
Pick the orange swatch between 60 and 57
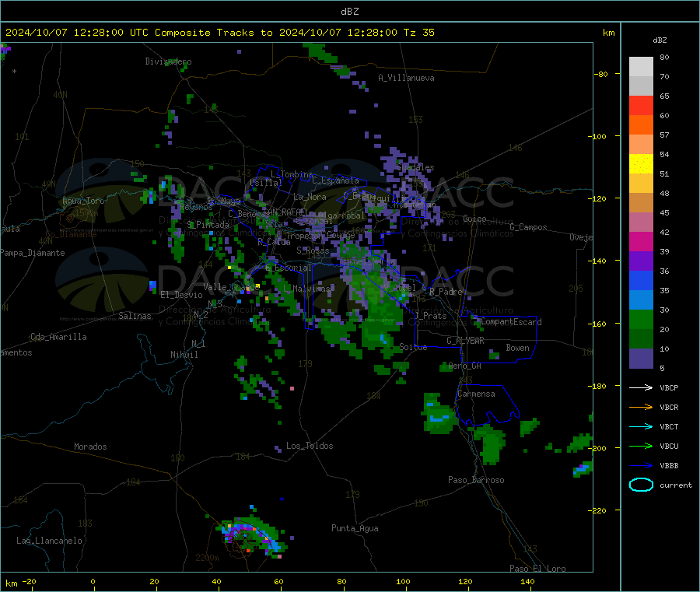(641, 125)
